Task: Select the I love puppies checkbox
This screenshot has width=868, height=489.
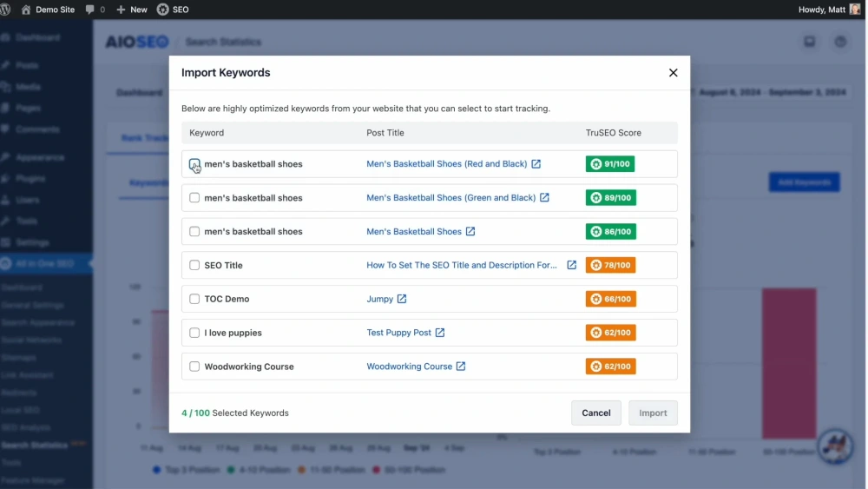Action: point(194,333)
